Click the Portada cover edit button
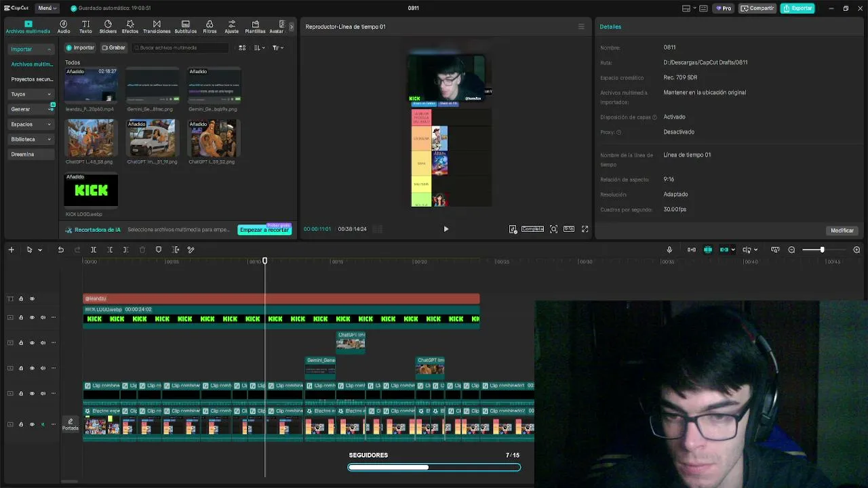Screen dimensions: 868x488 pos(71,424)
